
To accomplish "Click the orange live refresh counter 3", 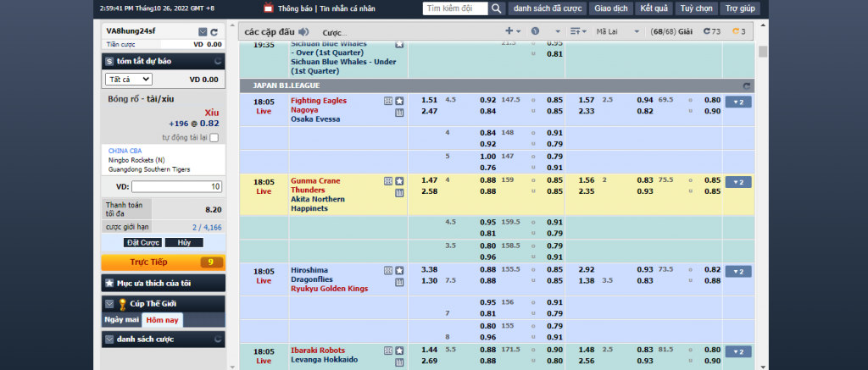I will tap(738, 31).
